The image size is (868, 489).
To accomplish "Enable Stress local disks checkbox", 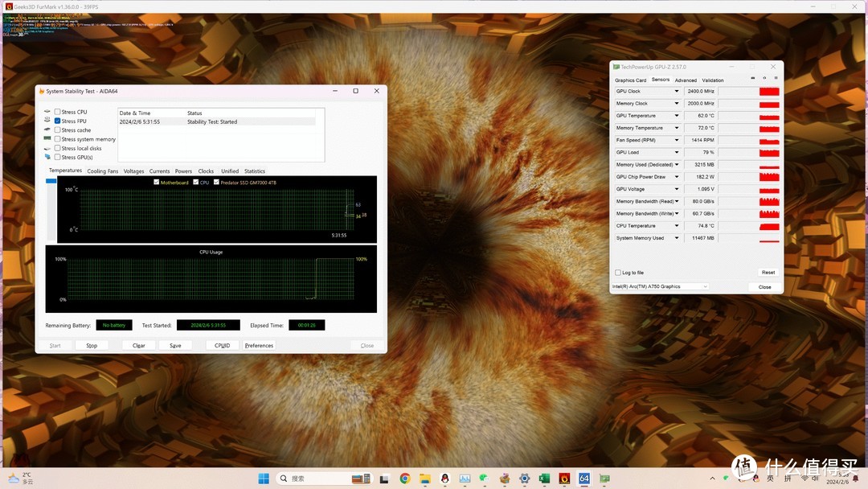I will (58, 149).
